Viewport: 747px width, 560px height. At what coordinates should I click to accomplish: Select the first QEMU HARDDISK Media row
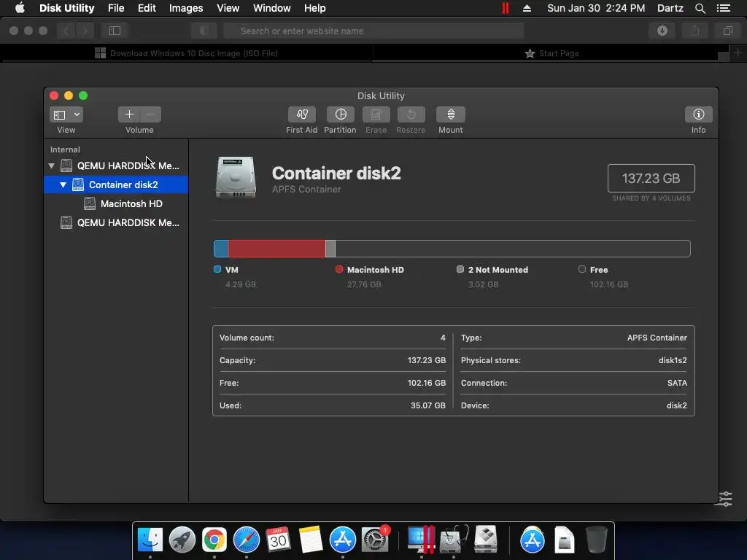[116, 166]
